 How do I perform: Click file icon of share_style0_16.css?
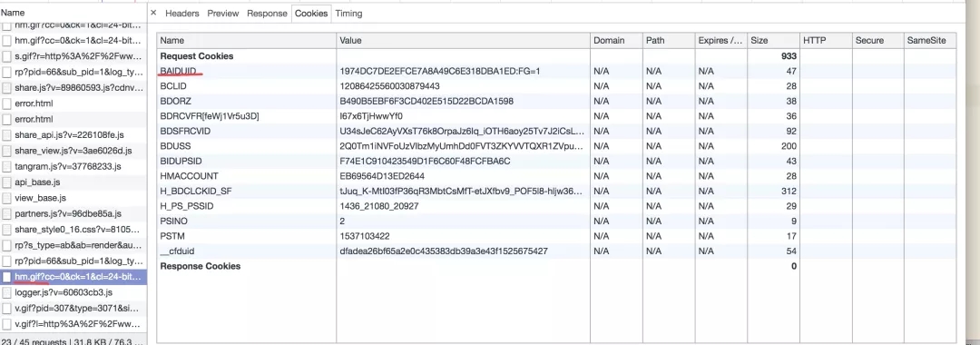tap(7, 230)
